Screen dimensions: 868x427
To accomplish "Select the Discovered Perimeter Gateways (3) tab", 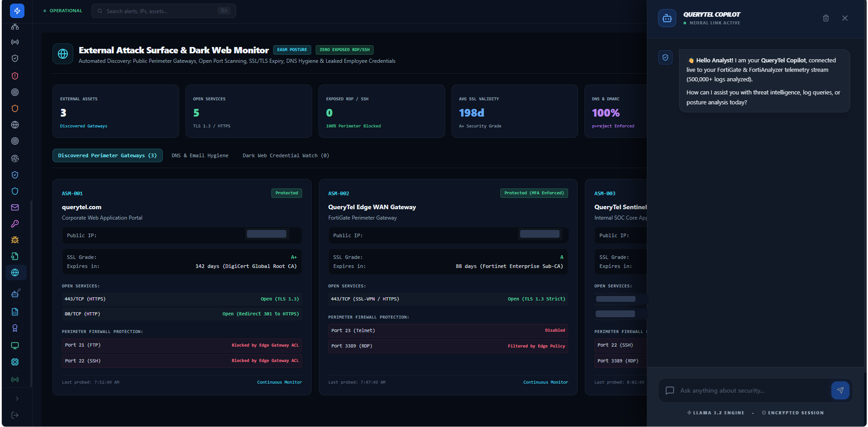I will click(107, 155).
